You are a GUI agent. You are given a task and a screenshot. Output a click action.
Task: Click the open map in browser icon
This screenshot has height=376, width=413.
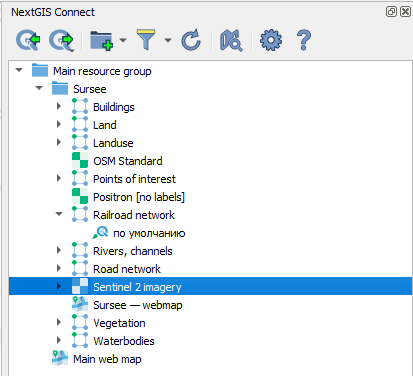(x=231, y=40)
